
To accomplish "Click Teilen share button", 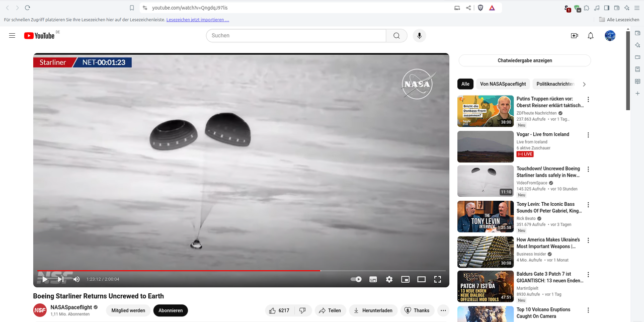I will point(331,310).
